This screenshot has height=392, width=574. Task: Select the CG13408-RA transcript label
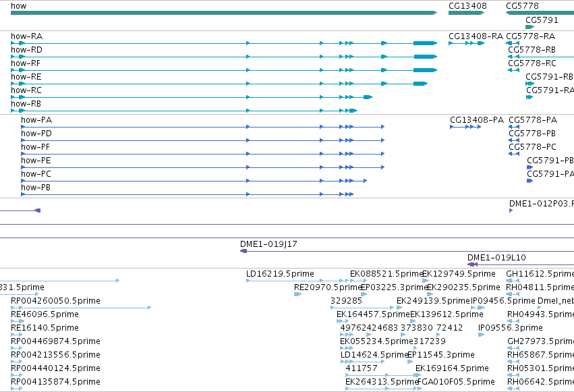point(476,36)
